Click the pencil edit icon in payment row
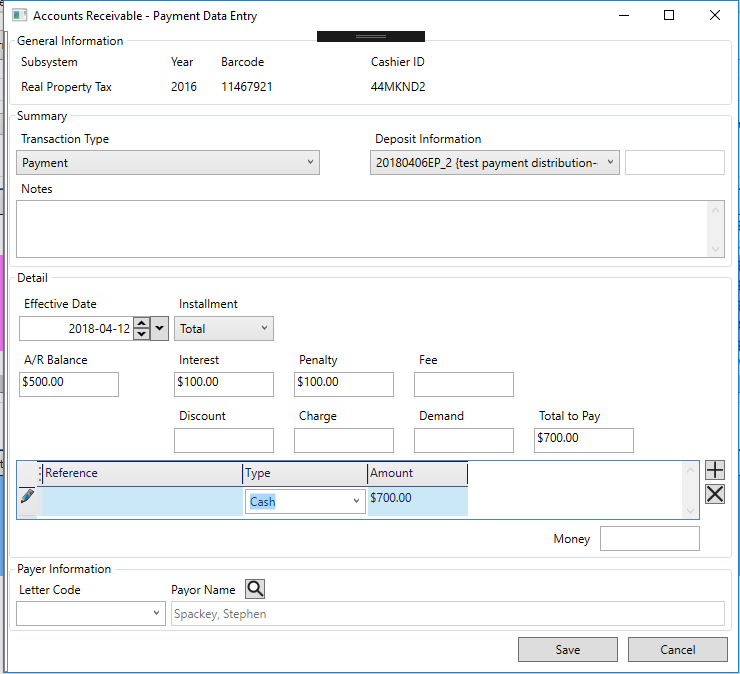 tap(27, 496)
